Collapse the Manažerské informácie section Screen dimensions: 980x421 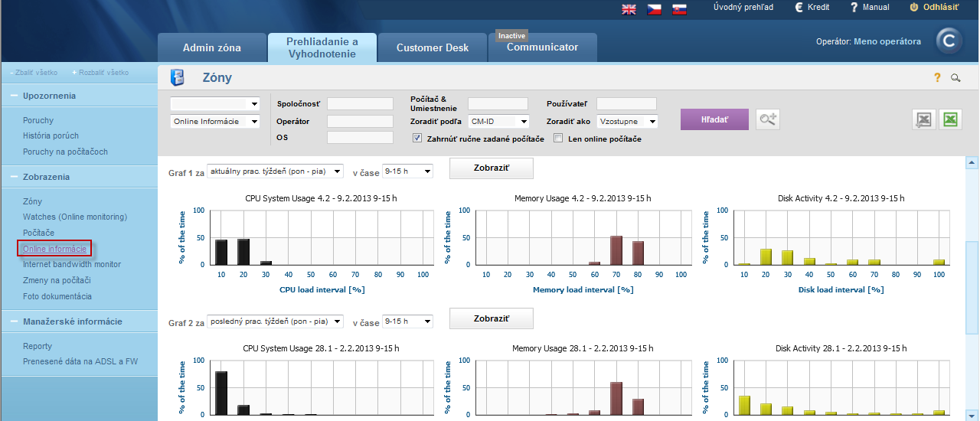[x=15, y=321]
